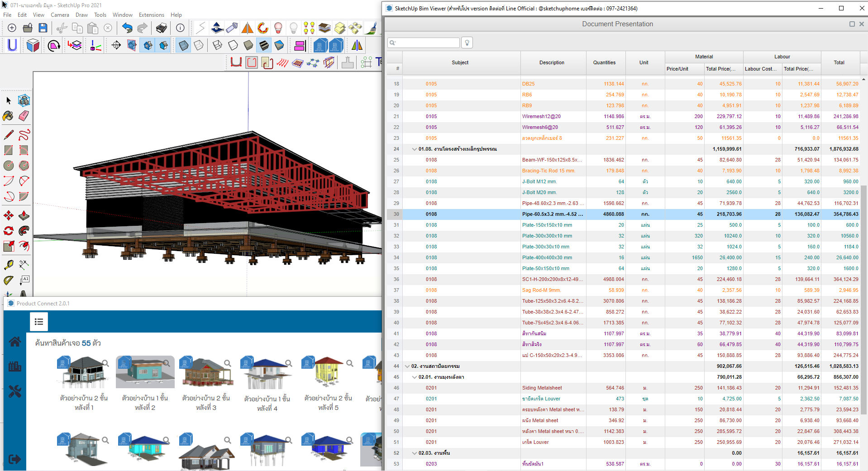Open the Product Connect wrench tools icon
Screen dimensions: 868x471
click(x=15, y=391)
